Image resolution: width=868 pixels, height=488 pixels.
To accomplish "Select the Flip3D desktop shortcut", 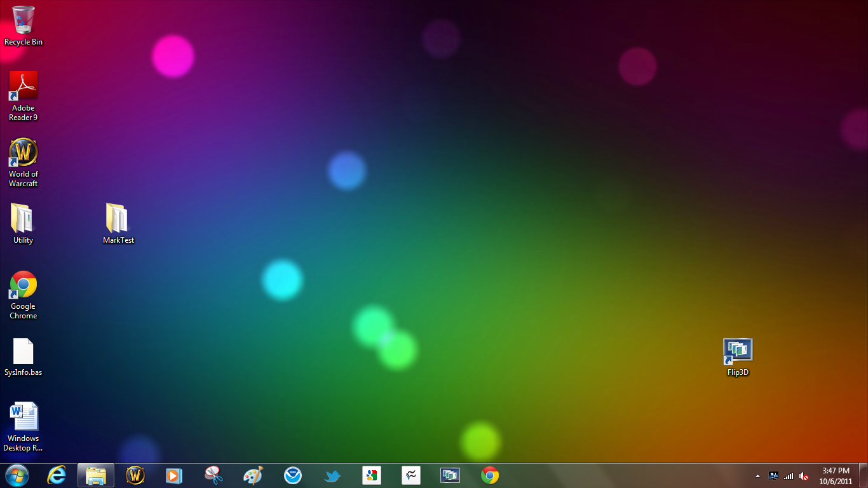I will pos(738,357).
